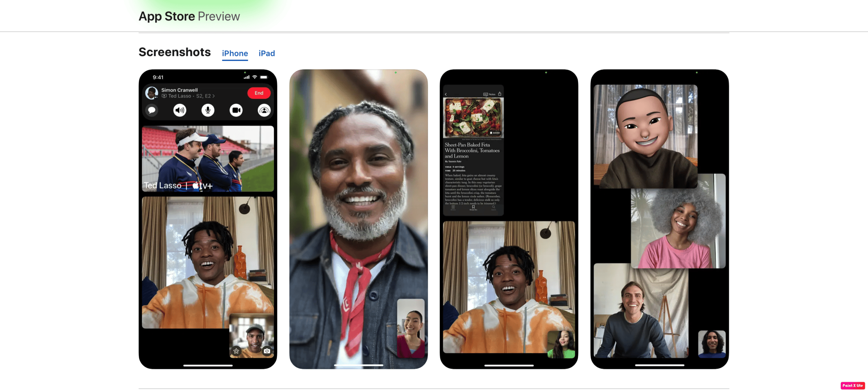Click the FaceTime mute microphone icon
The width and height of the screenshot is (868, 392).
click(x=208, y=110)
